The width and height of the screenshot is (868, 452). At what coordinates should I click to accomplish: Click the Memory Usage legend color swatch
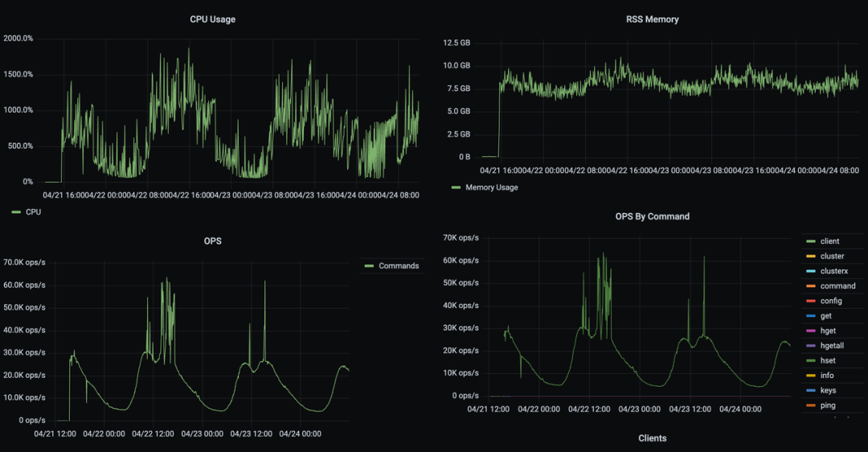457,187
